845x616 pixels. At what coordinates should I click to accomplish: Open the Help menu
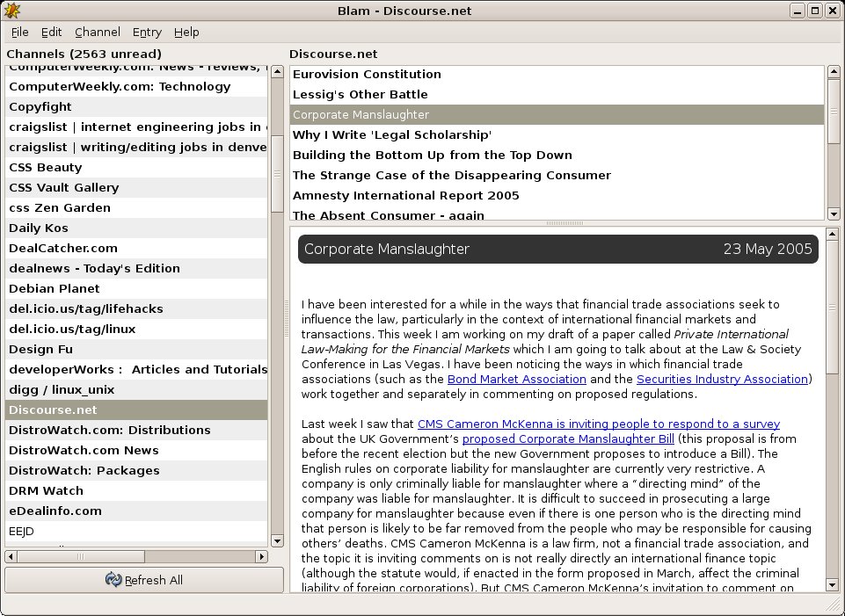tap(186, 33)
